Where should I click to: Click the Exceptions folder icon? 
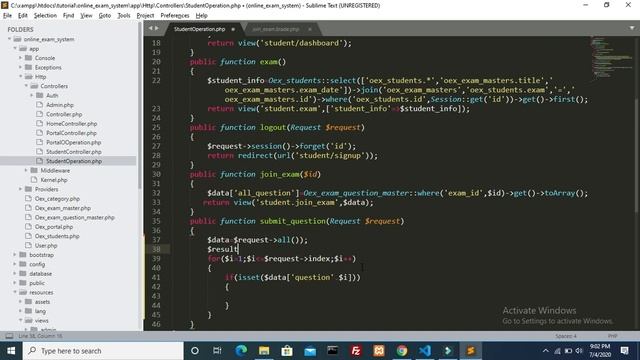coord(28,67)
